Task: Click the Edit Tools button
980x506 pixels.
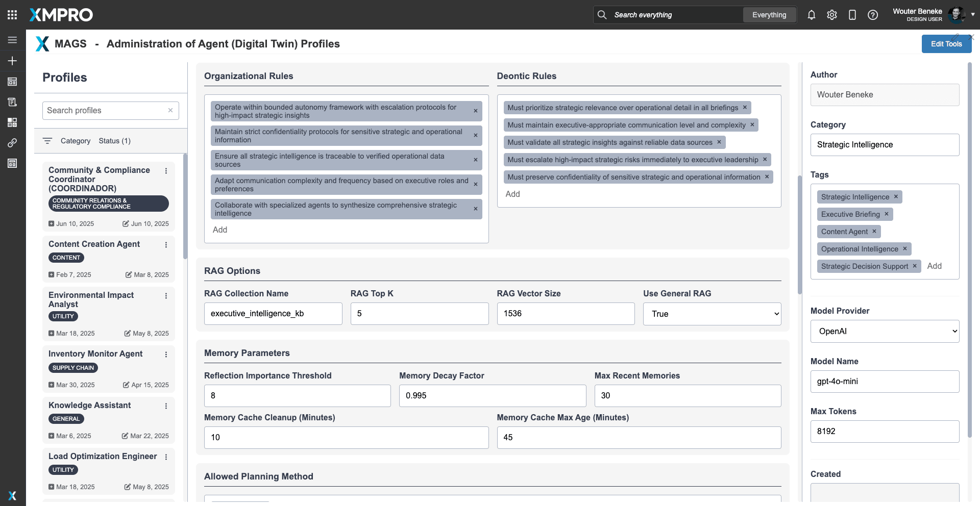Action: (x=946, y=44)
